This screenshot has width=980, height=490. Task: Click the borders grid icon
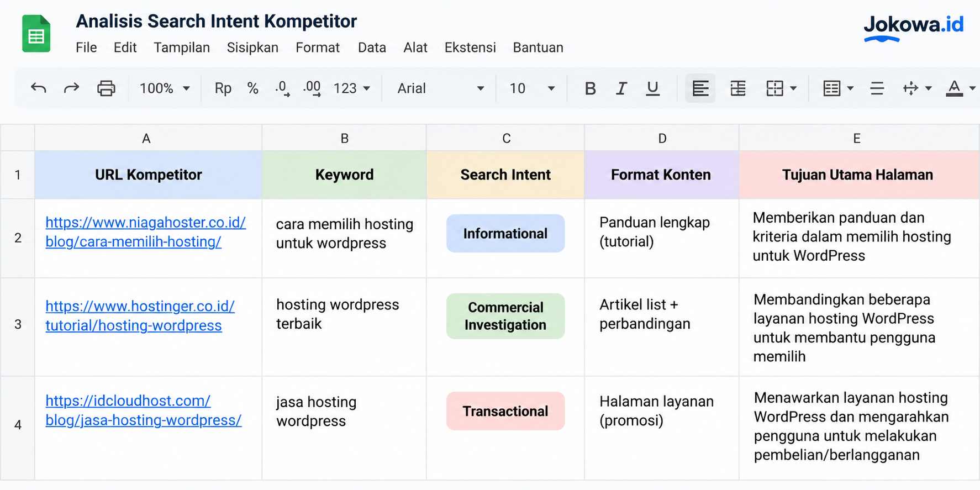point(774,88)
